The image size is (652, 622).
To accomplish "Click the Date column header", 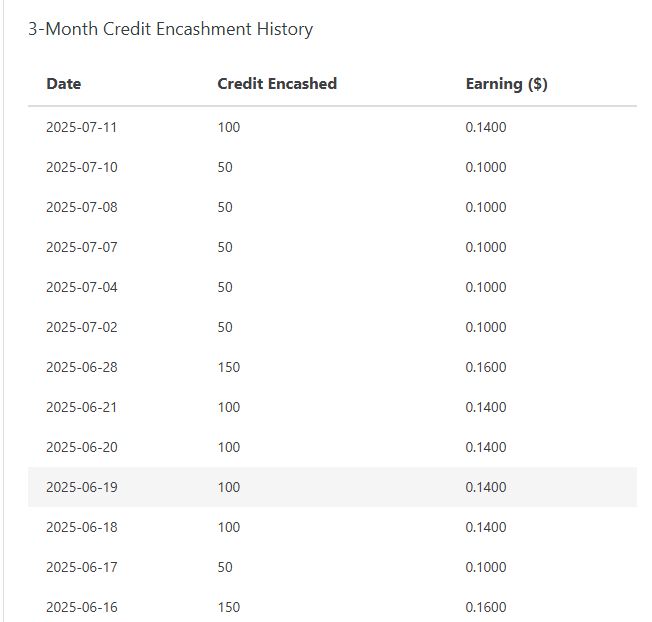I will pyautogui.click(x=64, y=84).
